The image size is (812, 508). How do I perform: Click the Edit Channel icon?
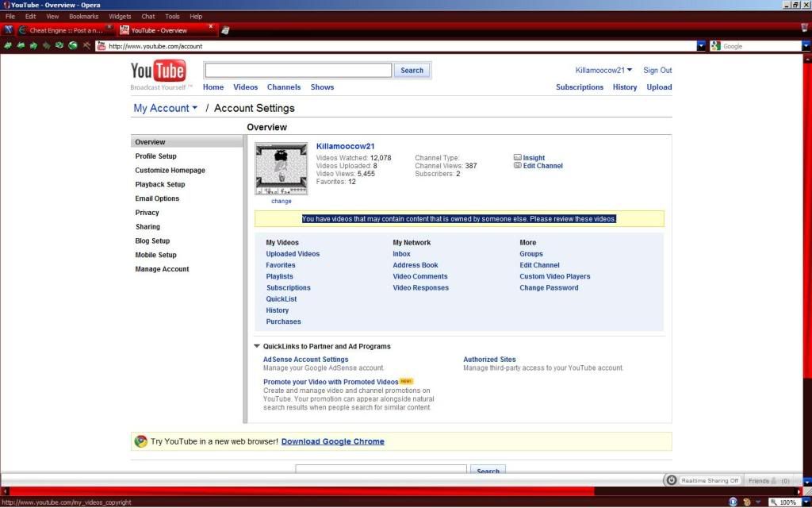(518, 166)
